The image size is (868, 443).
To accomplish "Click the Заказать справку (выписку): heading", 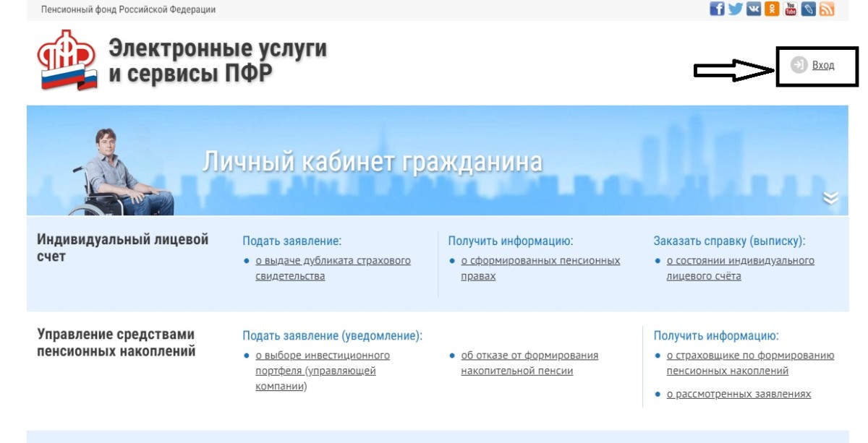I will tap(729, 241).
